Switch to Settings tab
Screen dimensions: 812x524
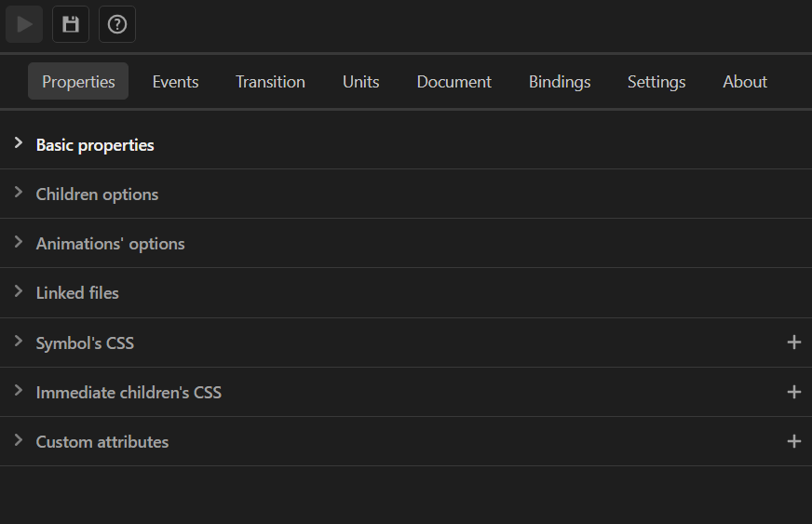[x=656, y=81]
